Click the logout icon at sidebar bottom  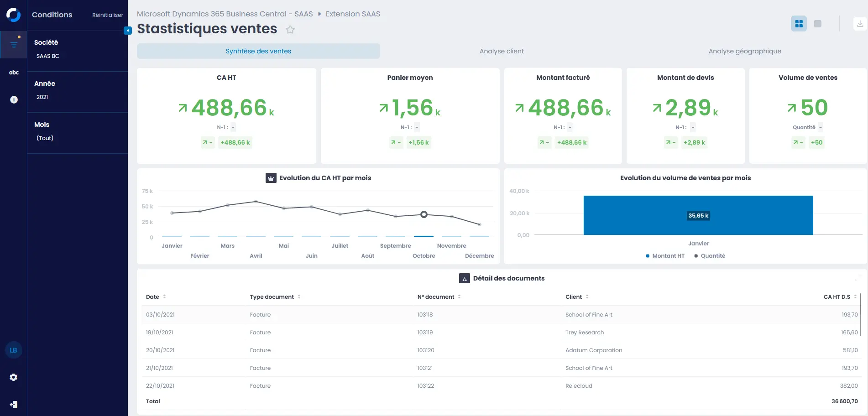coord(14,405)
